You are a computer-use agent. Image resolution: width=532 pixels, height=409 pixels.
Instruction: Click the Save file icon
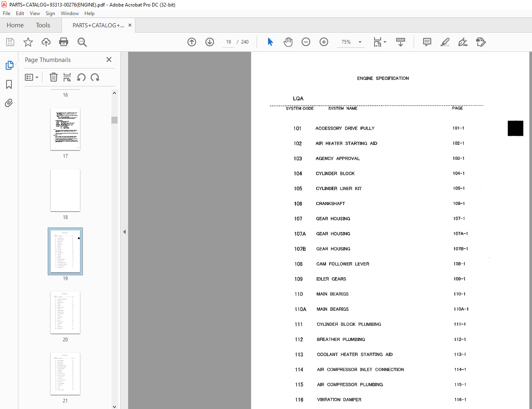[10, 42]
